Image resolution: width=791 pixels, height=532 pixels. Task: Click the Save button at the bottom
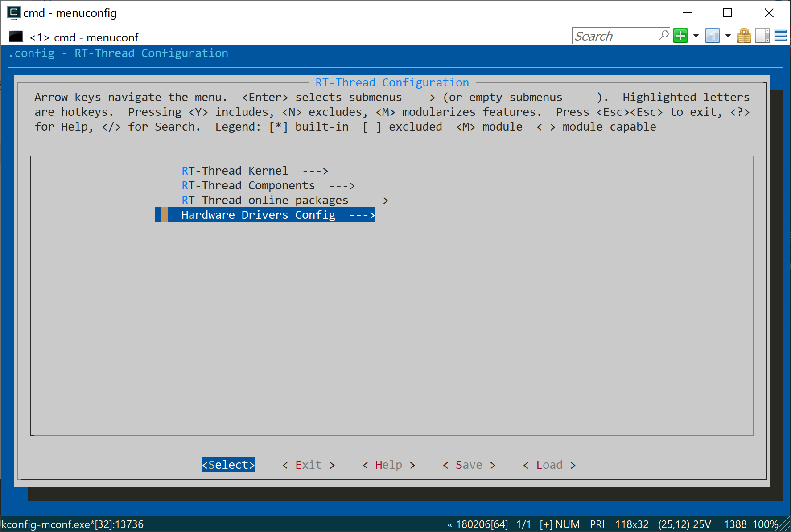click(x=469, y=465)
